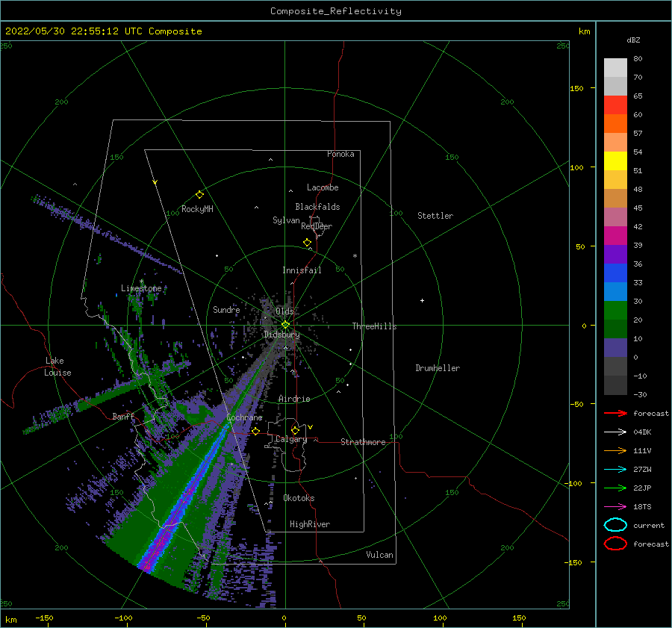This screenshot has height=628, width=672.
Task: Select the 65 dBZ red swatch
Action: (615, 105)
